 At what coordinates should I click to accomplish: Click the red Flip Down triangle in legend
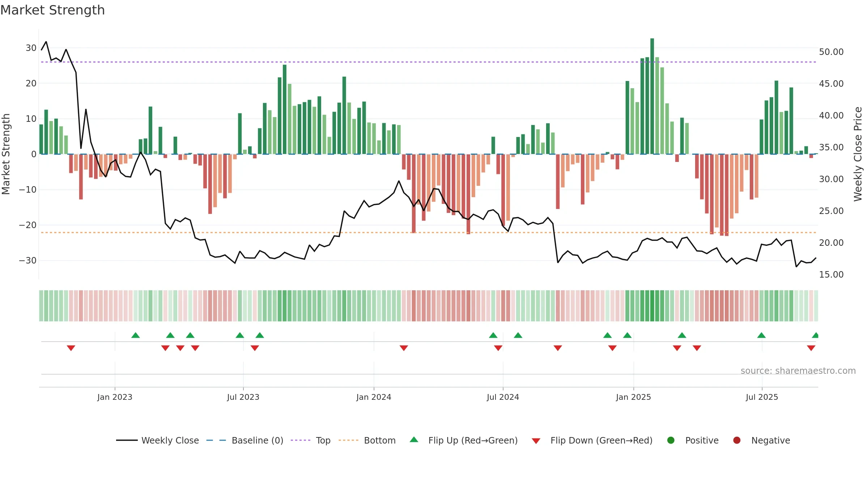536,441
